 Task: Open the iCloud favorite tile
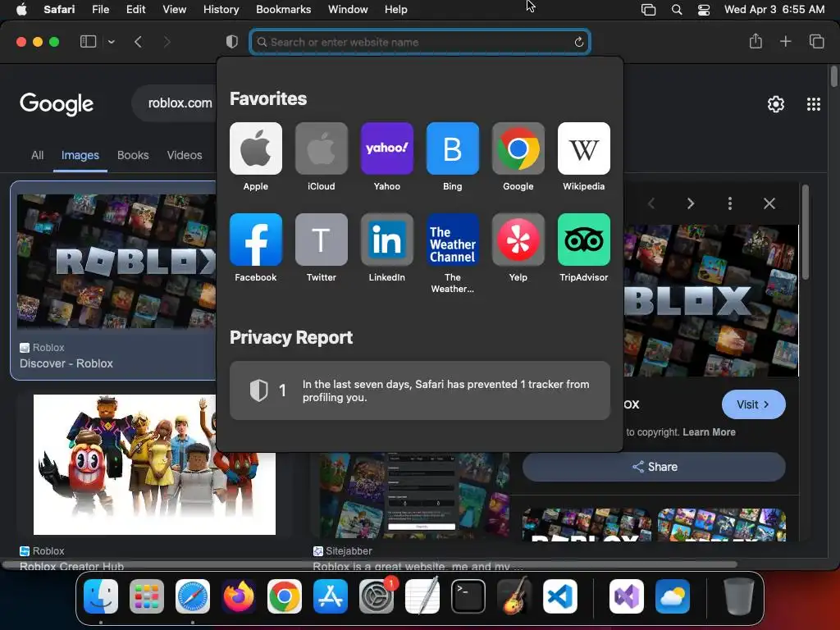click(321, 148)
